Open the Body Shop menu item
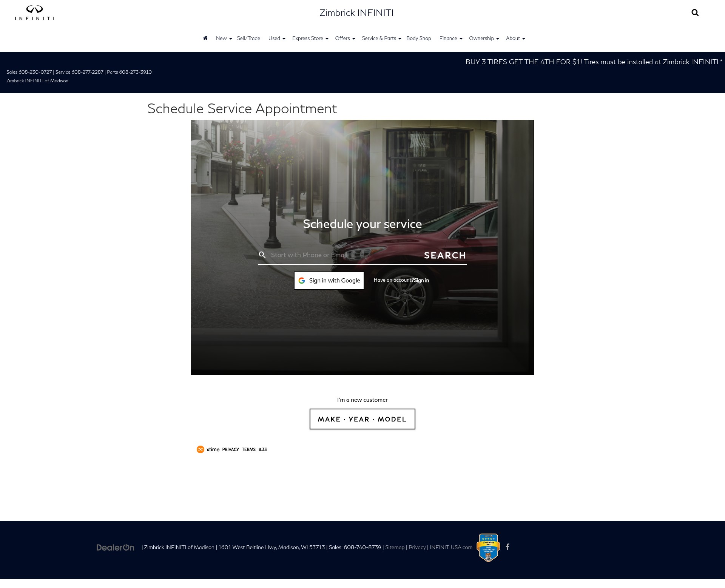This screenshot has width=725, height=588. 418,39
